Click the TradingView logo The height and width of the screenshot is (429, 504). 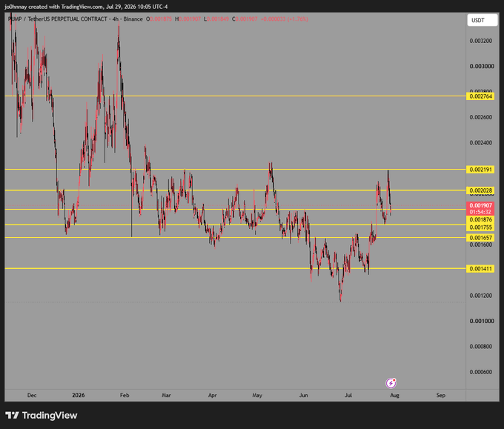point(42,416)
